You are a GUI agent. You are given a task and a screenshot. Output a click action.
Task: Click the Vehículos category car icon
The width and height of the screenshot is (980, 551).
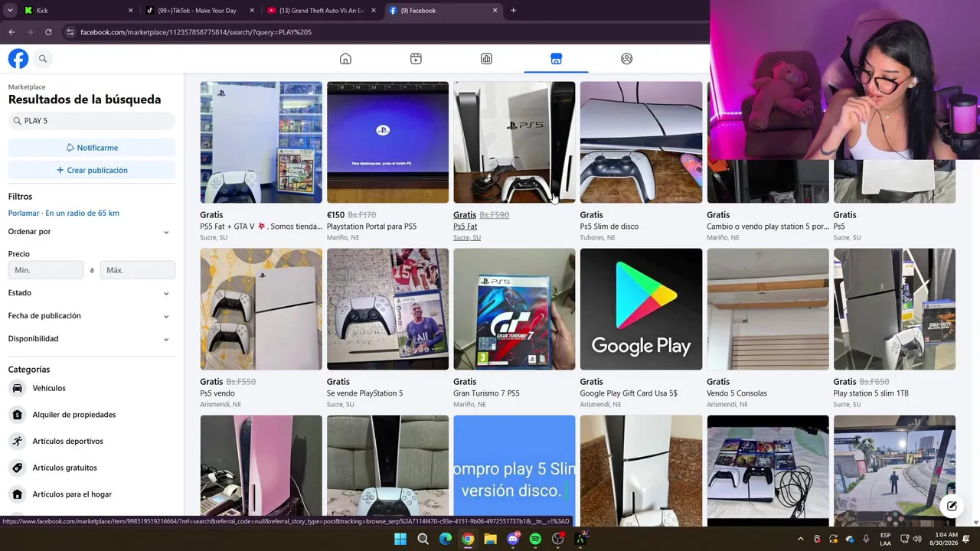tap(18, 388)
